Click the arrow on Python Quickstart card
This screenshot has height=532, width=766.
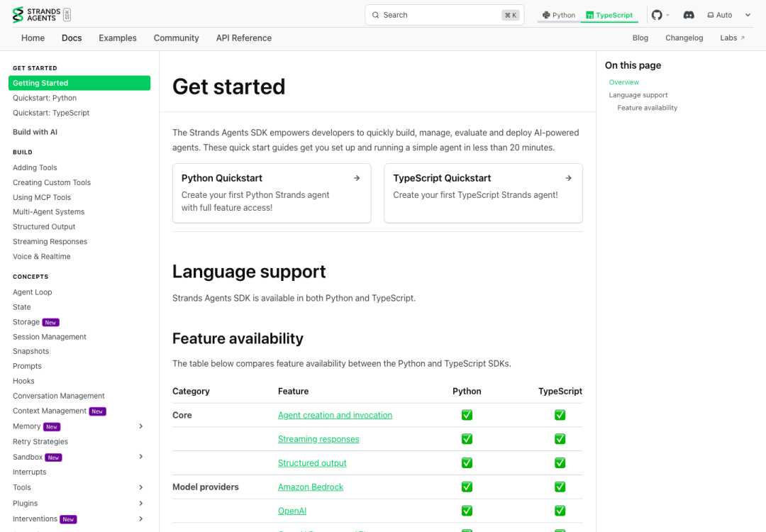pos(357,178)
